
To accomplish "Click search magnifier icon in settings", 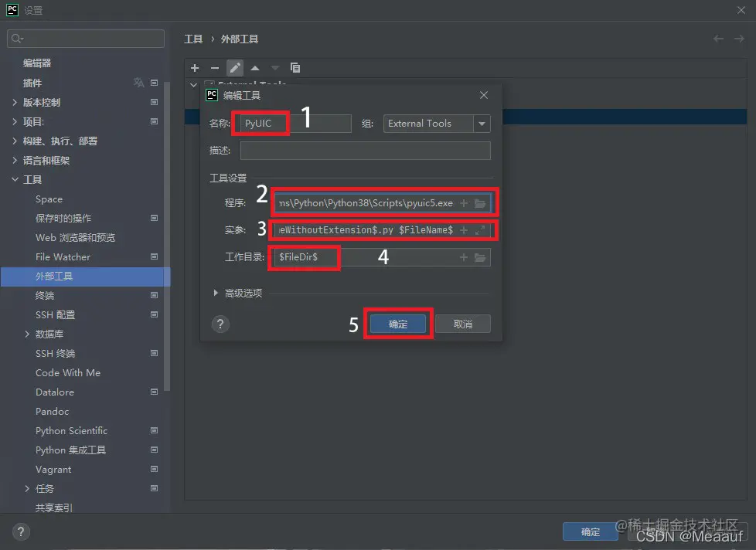I will pos(17,39).
